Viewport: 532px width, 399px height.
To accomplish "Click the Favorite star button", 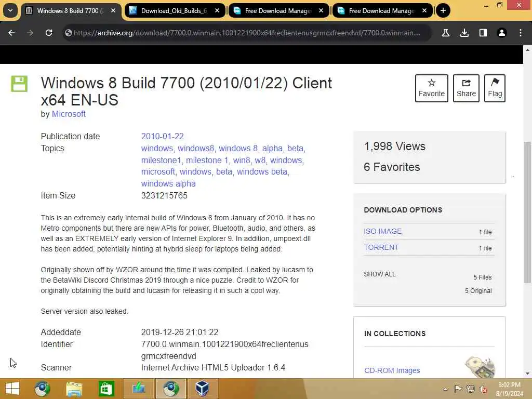I will [x=432, y=88].
